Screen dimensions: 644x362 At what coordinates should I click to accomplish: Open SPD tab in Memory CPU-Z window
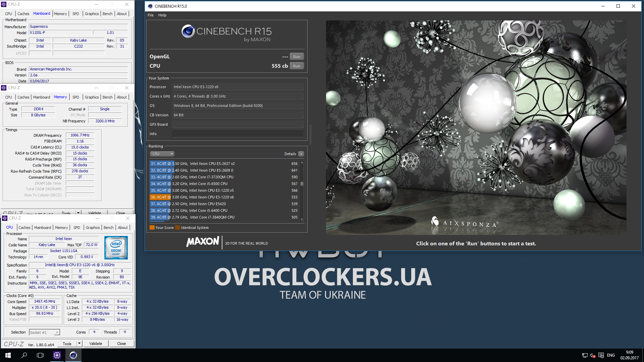pyautogui.click(x=76, y=97)
